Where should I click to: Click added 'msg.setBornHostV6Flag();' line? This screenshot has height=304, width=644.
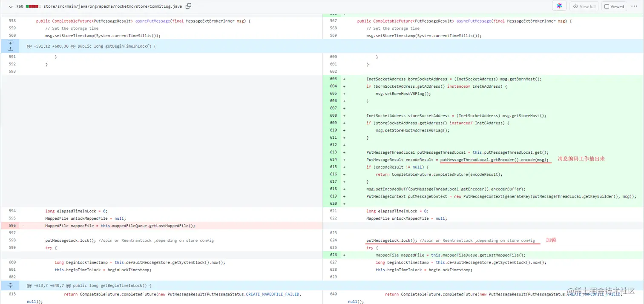click(x=403, y=94)
